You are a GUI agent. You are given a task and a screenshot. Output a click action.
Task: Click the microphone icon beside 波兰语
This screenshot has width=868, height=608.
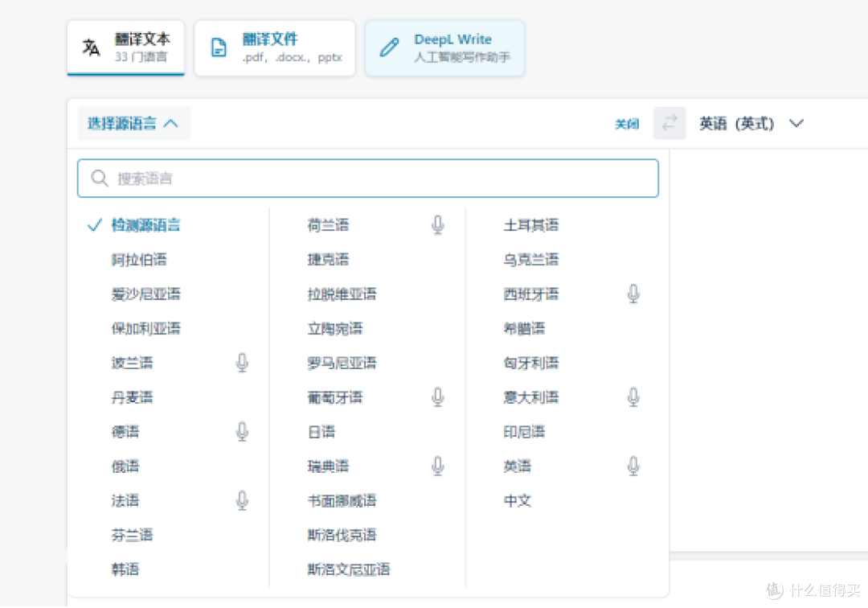(x=242, y=363)
